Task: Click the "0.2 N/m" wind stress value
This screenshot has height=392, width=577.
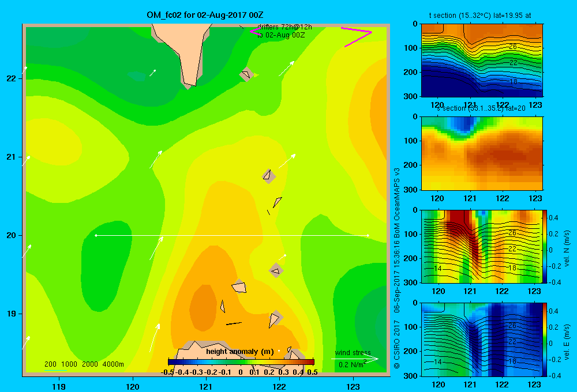Action: click(x=351, y=365)
